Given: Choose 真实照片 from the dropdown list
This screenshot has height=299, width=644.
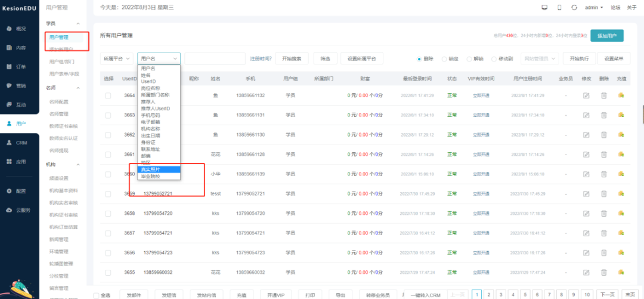Looking at the screenshot, I should point(150,169).
